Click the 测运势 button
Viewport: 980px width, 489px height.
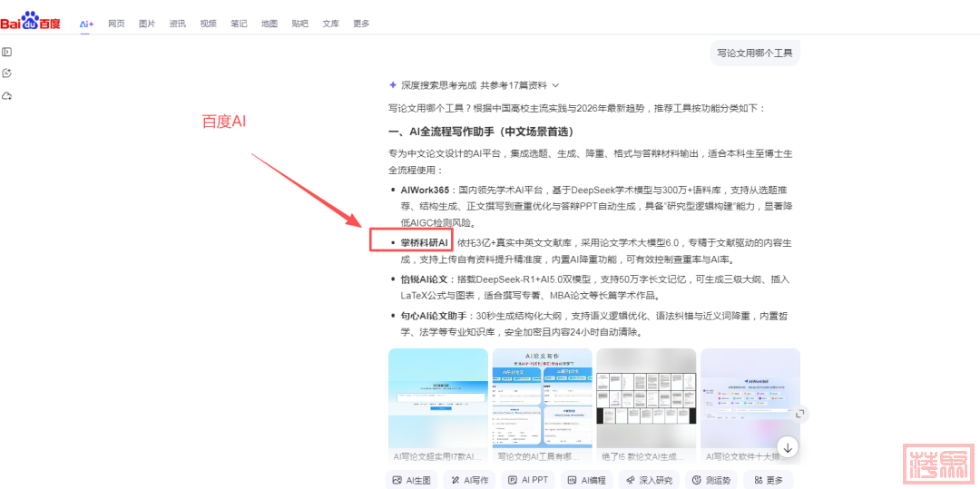(x=710, y=480)
